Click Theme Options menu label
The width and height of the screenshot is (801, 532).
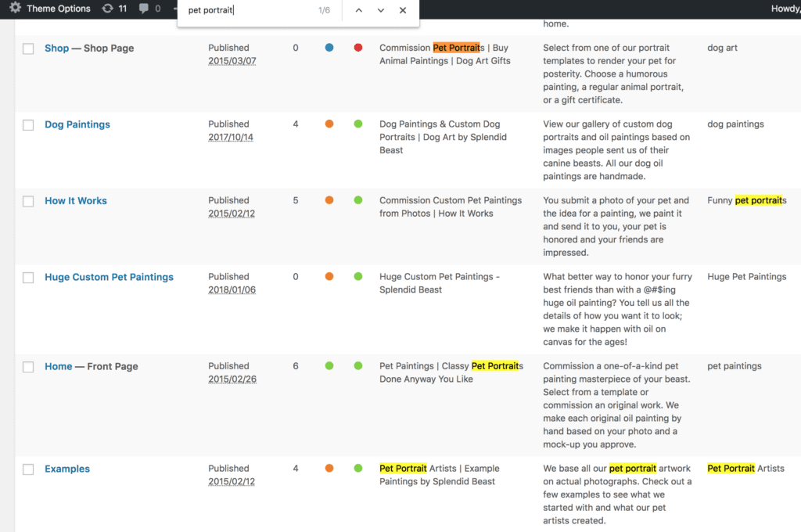(x=58, y=8)
